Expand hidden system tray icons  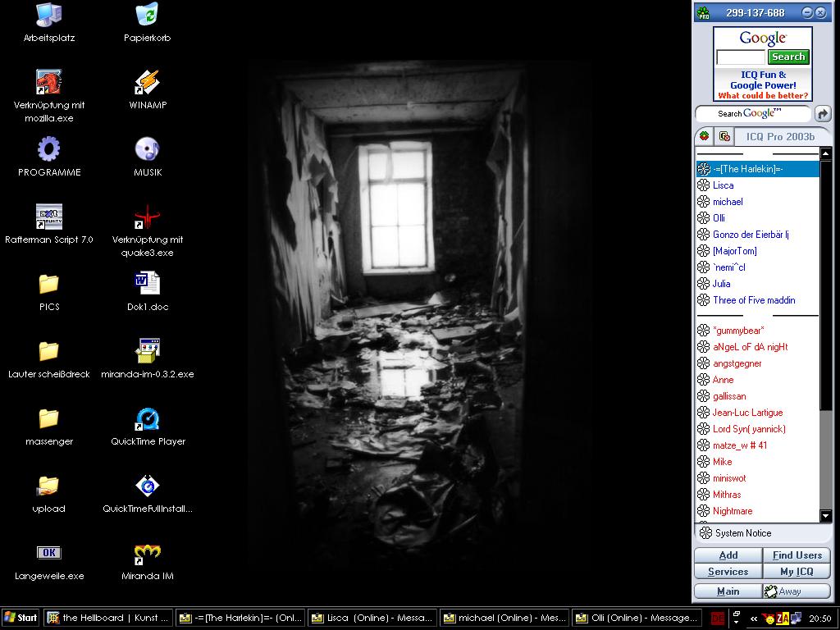click(x=753, y=619)
